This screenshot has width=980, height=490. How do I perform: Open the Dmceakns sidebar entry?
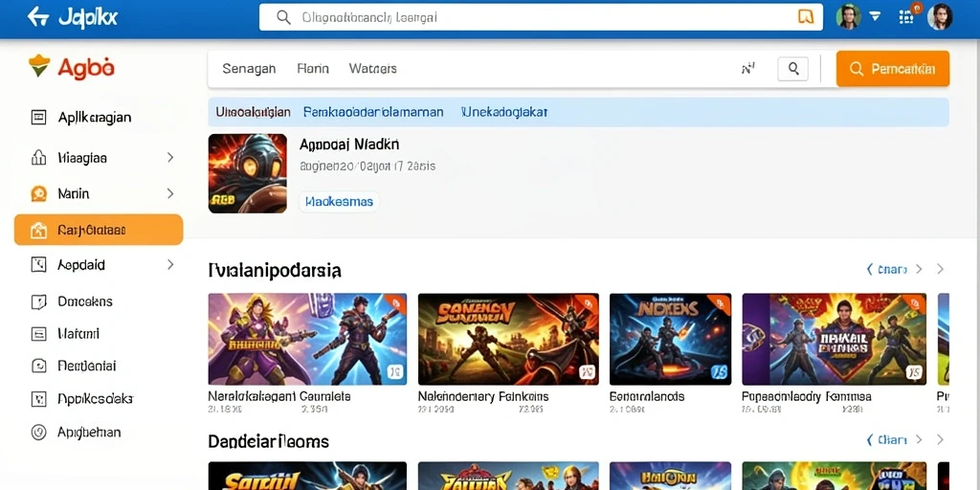coord(85,301)
